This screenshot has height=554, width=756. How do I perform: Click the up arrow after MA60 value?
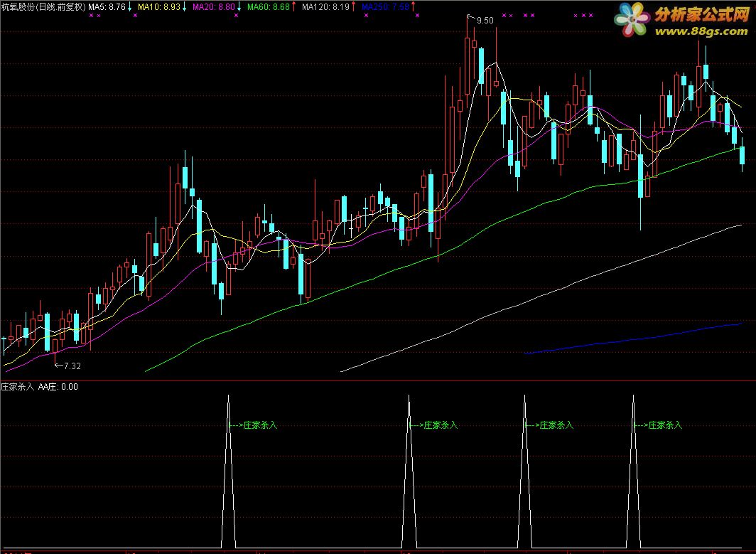(x=293, y=7)
